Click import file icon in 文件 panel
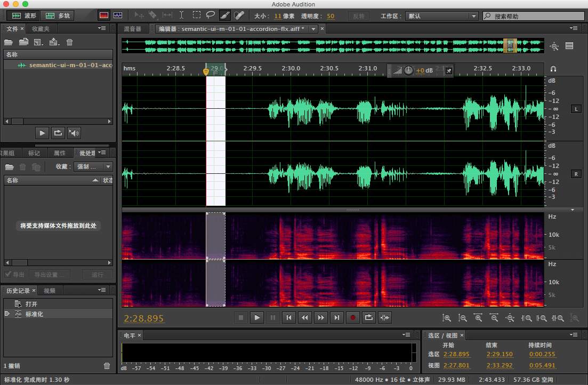Viewport: 588px width, 385px height. point(23,42)
